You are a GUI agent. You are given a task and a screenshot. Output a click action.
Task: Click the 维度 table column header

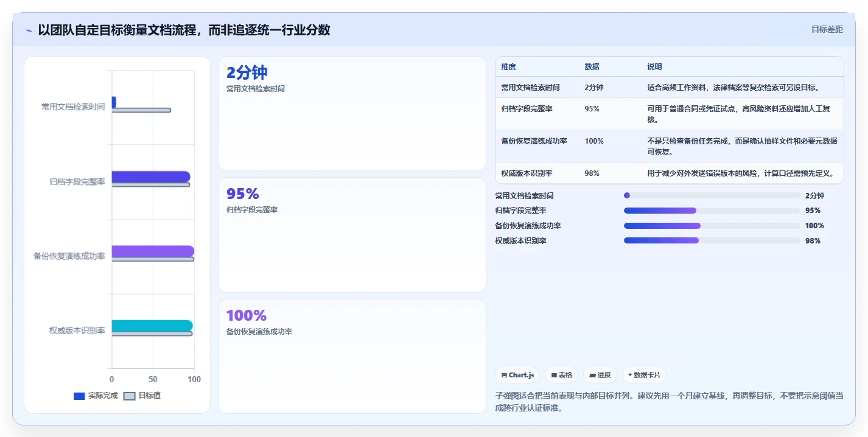pyautogui.click(x=508, y=67)
